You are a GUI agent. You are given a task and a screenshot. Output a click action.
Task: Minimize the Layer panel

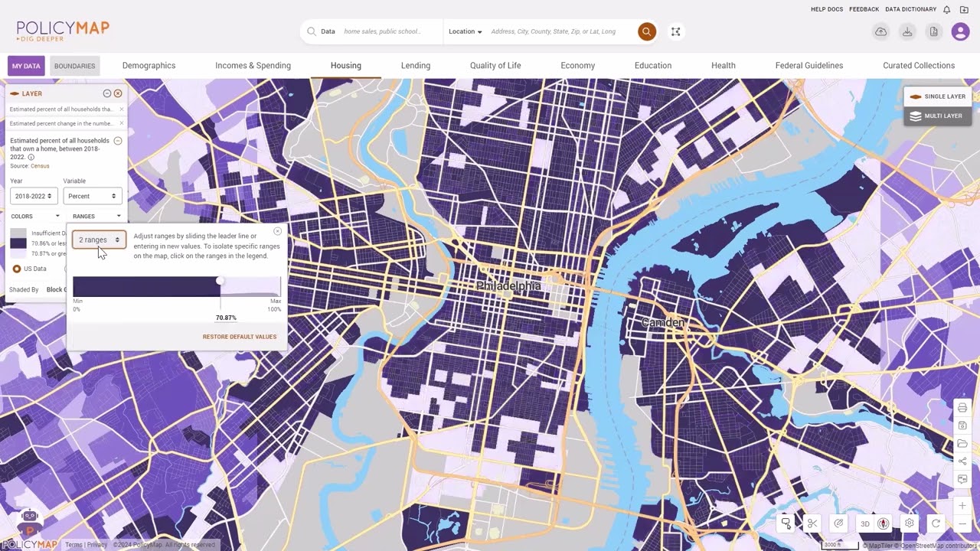[107, 93]
